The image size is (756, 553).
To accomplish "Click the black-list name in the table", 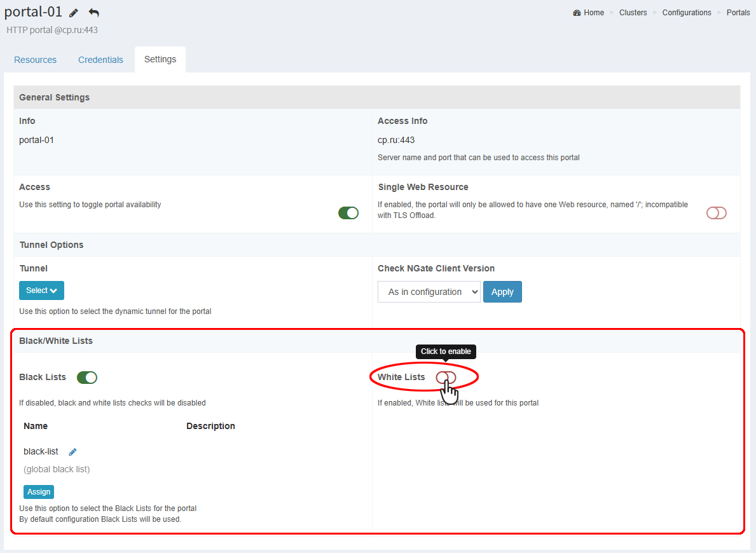I will coord(41,452).
